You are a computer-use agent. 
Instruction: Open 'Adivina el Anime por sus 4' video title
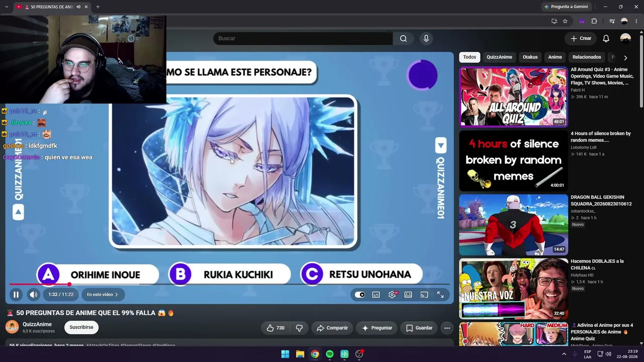602,332
